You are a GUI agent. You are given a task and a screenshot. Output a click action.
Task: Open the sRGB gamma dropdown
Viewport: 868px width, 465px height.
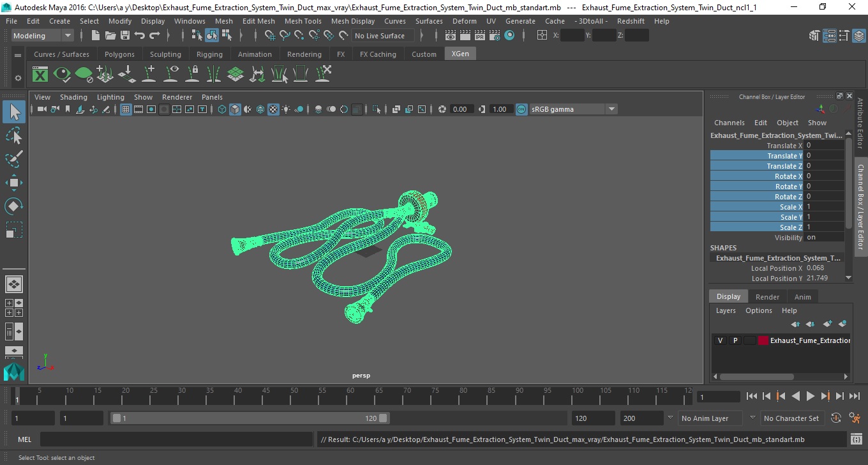click(x=573, y=109)
